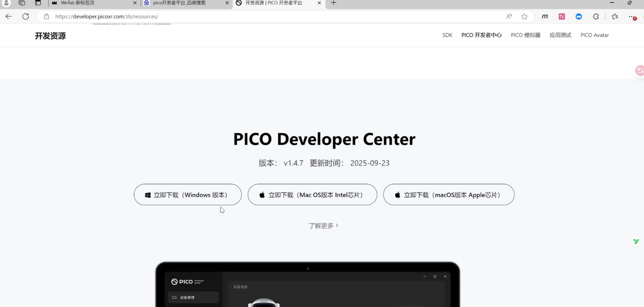
Task: Close the WeTab 新标签页 tab
Action: [135, 3]
